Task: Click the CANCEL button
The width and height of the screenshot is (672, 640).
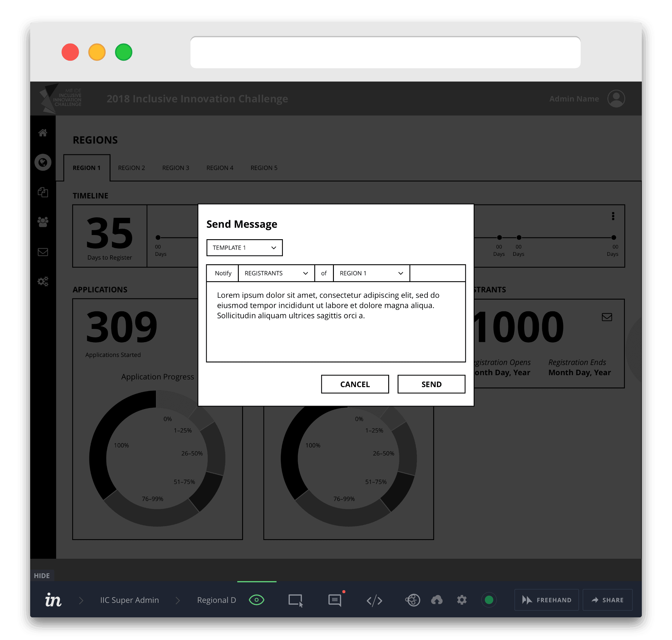Action: click(355, 384)
